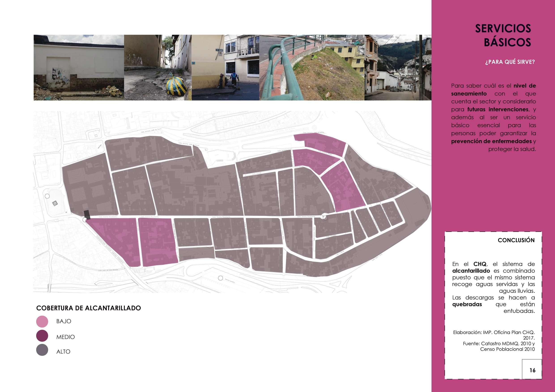555x392 pixels.
Task: Click the striped garbage bag photo
Action: [158, 67]
